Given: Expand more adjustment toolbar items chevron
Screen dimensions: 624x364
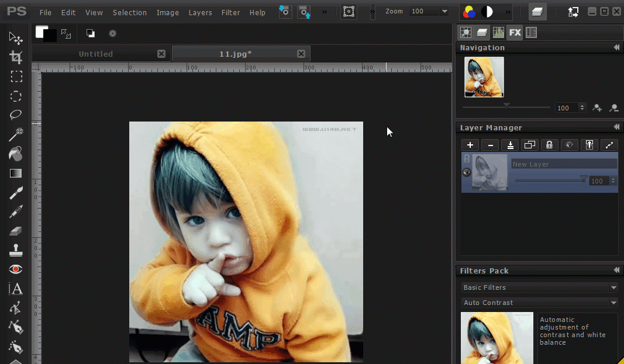Looking at the screenshot, I should coord(508,12).
